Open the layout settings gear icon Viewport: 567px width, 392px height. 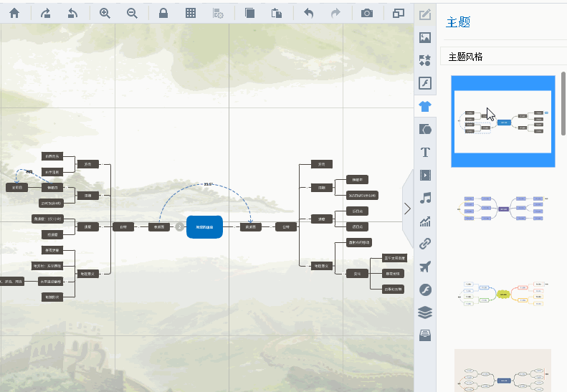pyautogui.click(x=218, y=14)
